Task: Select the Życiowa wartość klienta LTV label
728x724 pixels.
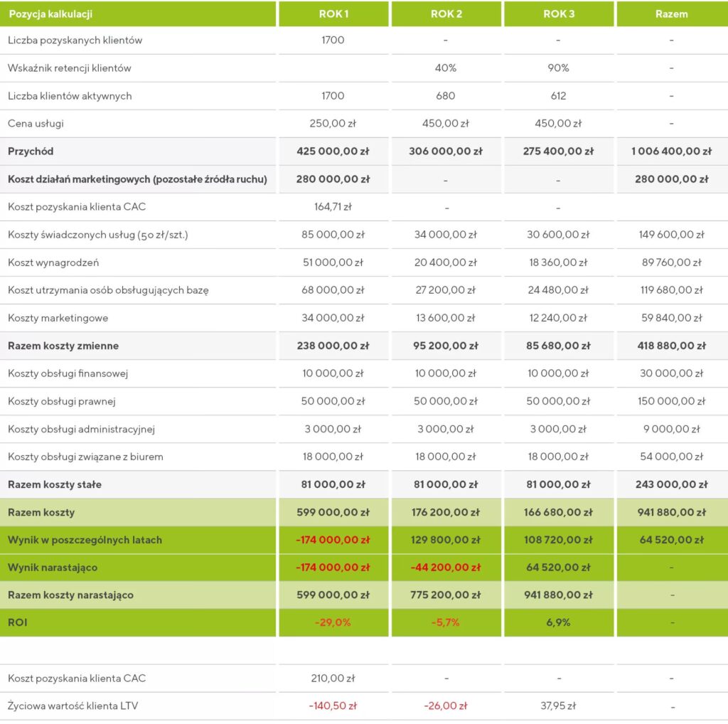Action: click(74, 706)
